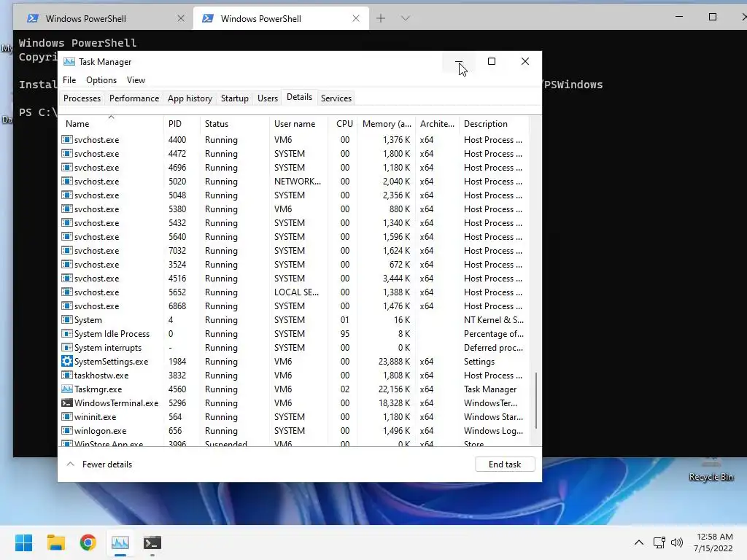Switch to the Services tab

click(336, 98)
